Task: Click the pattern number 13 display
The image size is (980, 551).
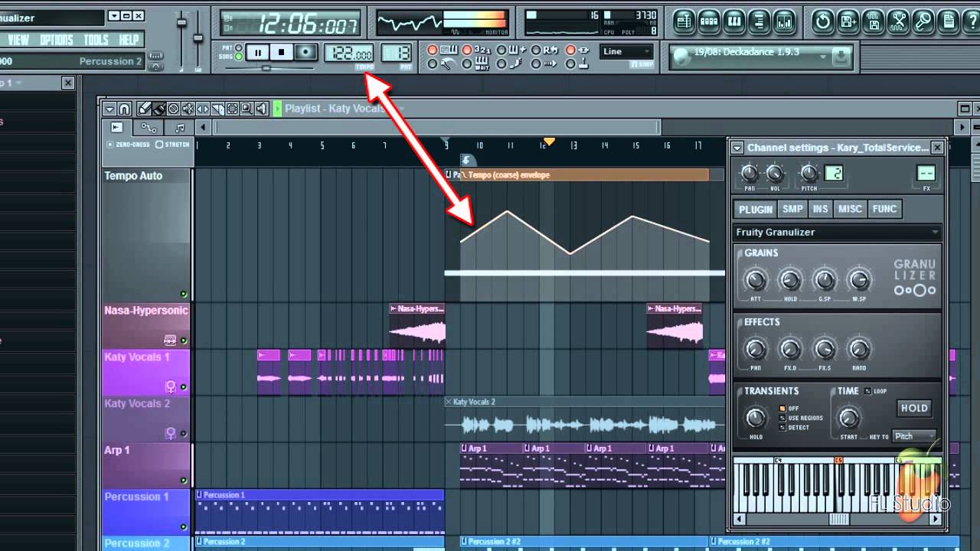Action: (x=397, y=53)
